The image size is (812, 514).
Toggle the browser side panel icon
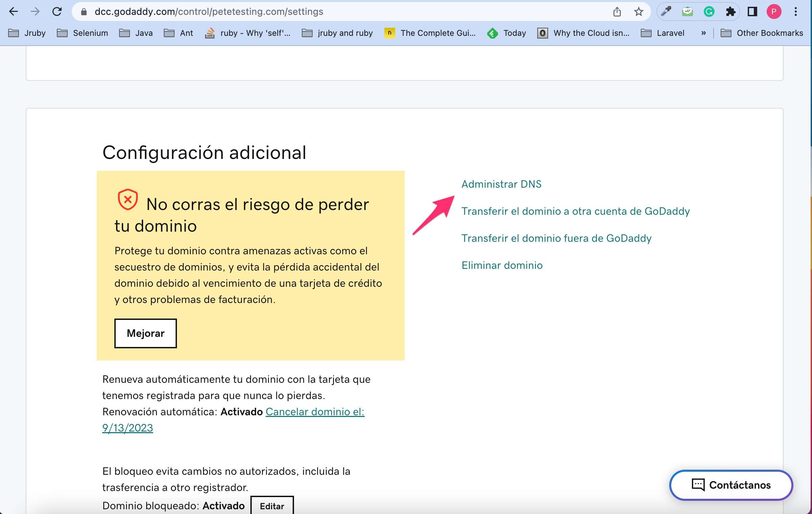click(752, 12)
